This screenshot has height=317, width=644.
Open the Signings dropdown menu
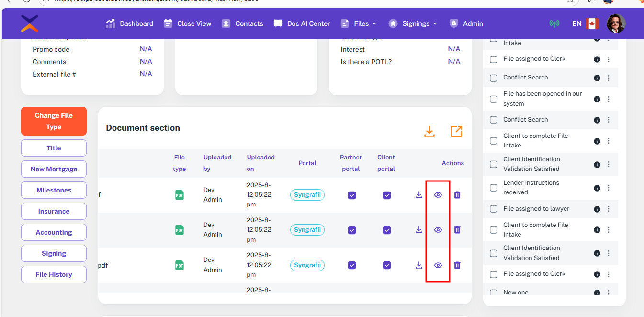tap(413, 23)
